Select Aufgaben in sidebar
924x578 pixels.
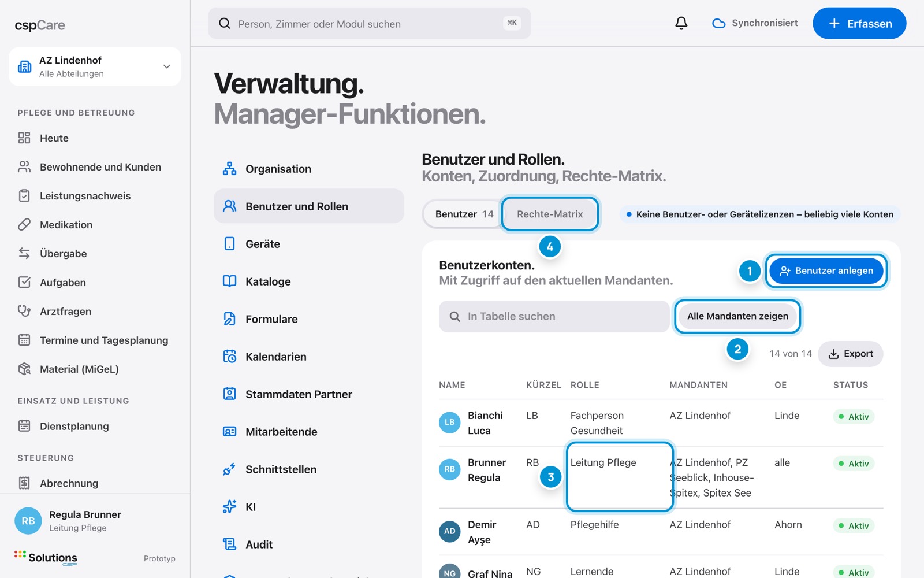tap(95, 283)
